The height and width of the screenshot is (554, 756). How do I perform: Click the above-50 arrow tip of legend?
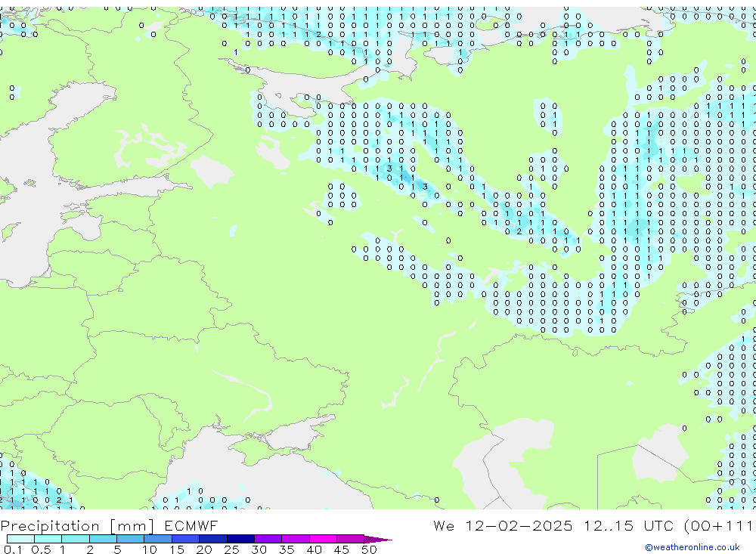[x=378, y=540]
